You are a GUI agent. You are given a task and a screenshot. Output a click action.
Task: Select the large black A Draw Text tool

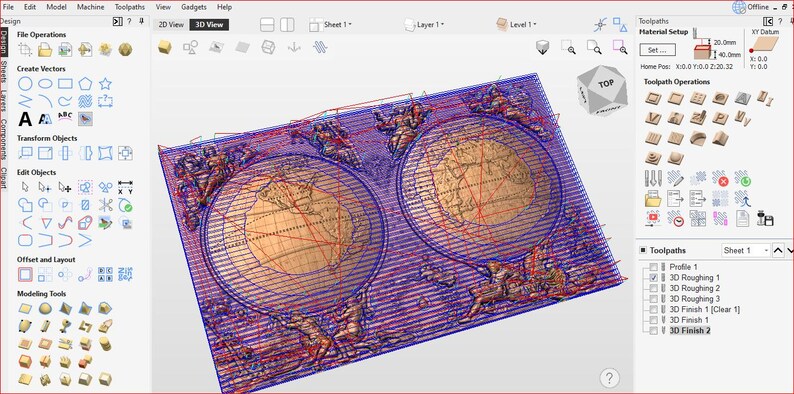click(25, 119)
